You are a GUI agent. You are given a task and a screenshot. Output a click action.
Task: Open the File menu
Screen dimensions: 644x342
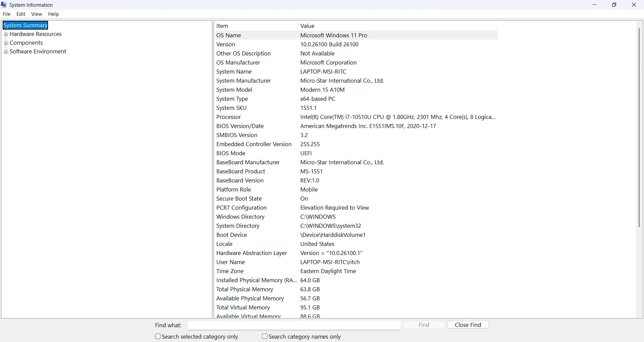point(6,14)
